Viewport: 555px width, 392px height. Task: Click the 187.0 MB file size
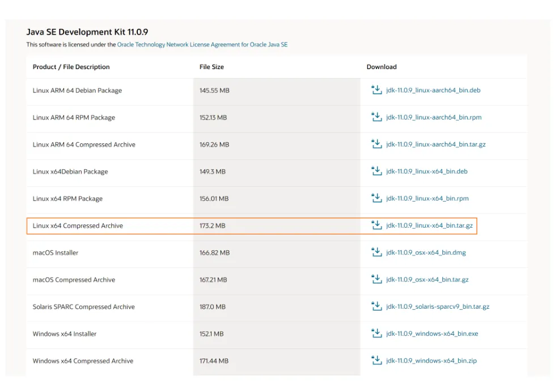213,307
